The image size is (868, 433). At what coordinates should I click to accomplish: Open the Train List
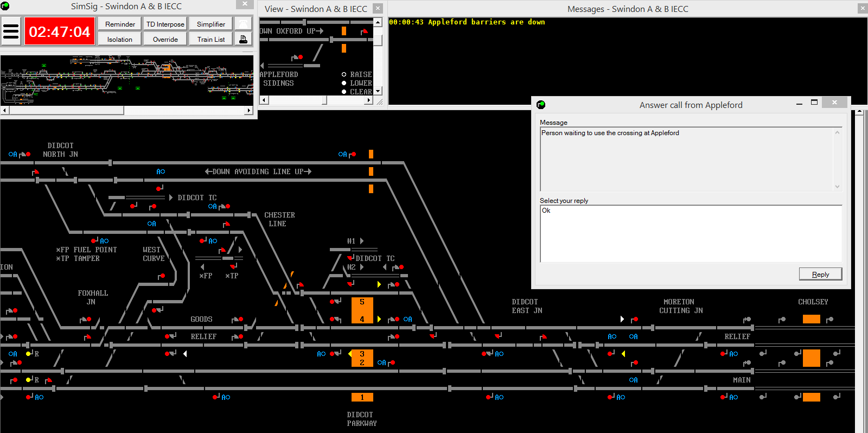pos(211,39)
